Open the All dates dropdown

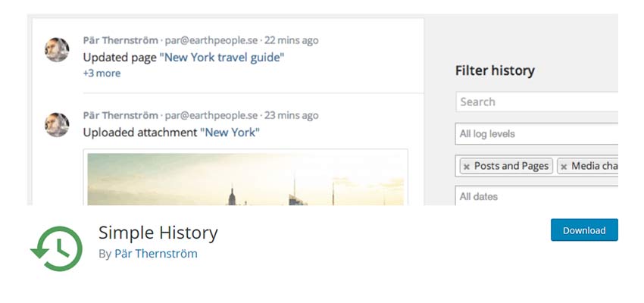536,196
